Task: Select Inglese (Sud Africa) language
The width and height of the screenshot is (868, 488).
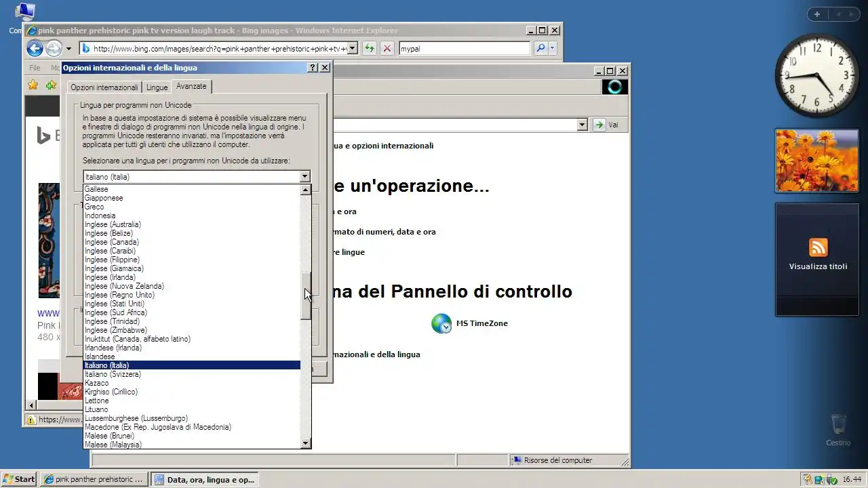Action: [x=192, y=312]
